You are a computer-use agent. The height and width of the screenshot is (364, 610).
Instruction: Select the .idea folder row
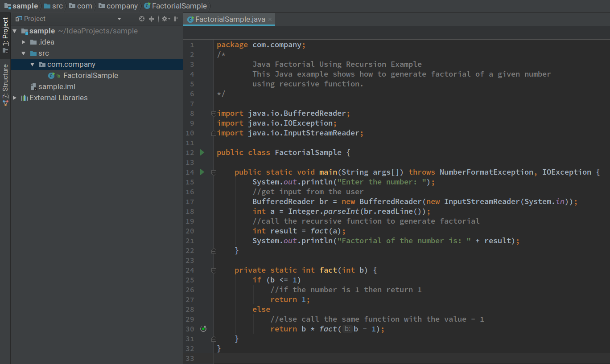click(x=97, y=42)
